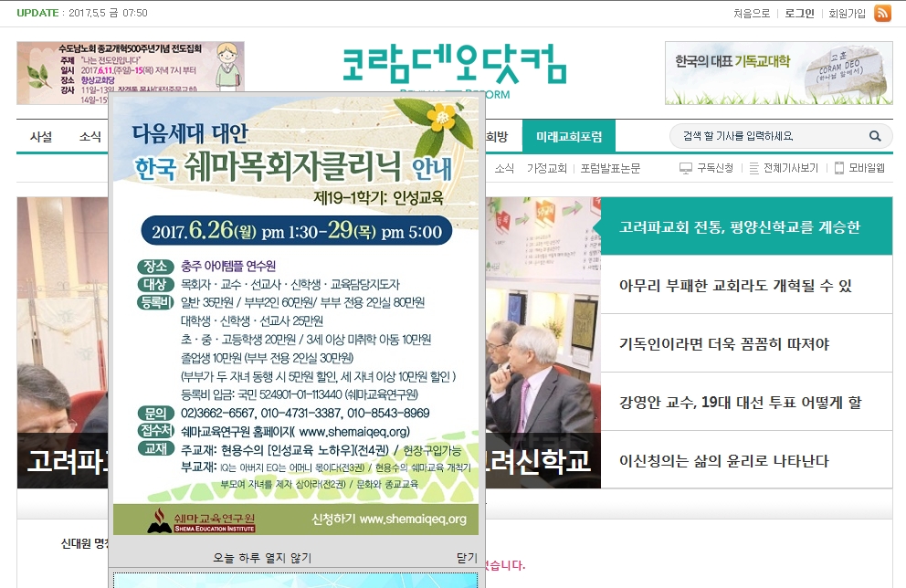Click the search magnifier icon
This screenshot has width=906, height=588.
point(874,135)
